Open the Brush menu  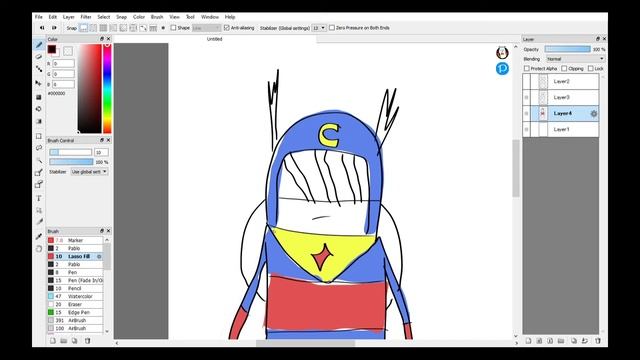pyautogui.click(x=157, y=17)
